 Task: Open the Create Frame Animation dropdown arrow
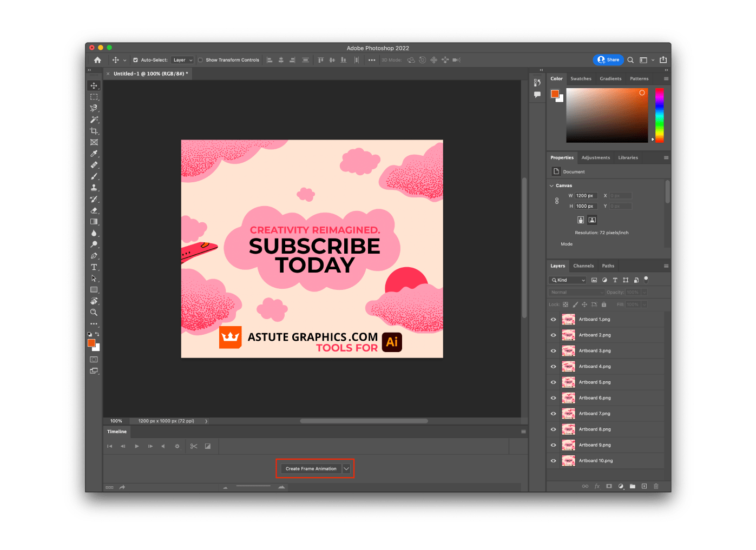click(x=347, y=468)
